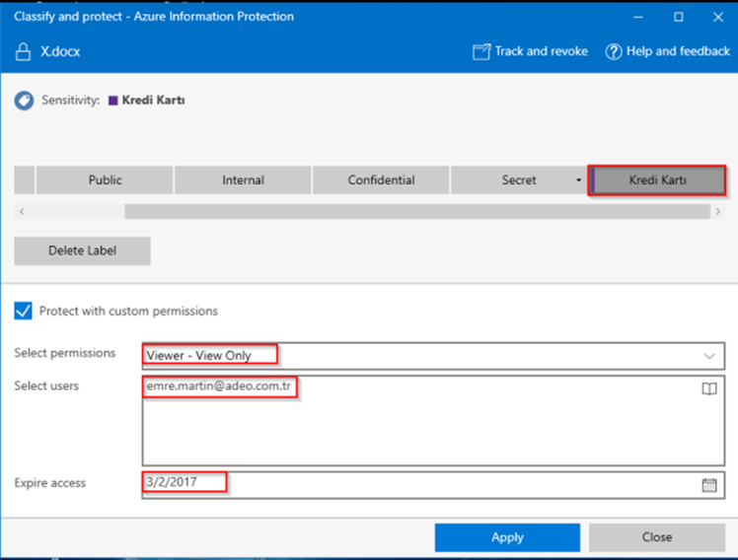Click into the Select users email field
Viewport: 738px width, 560px height.
click(433, 420)
